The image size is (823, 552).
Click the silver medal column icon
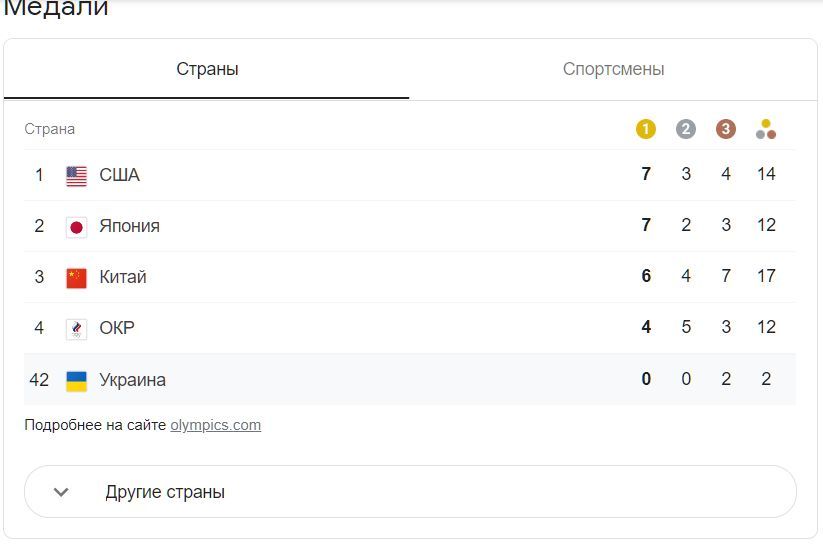(686, 129)
